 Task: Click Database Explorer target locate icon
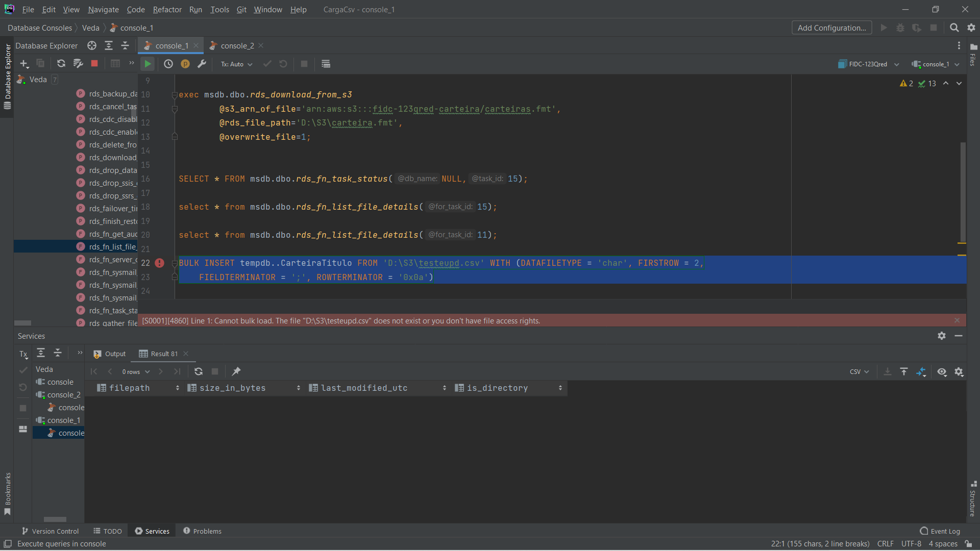coord(92,45)
